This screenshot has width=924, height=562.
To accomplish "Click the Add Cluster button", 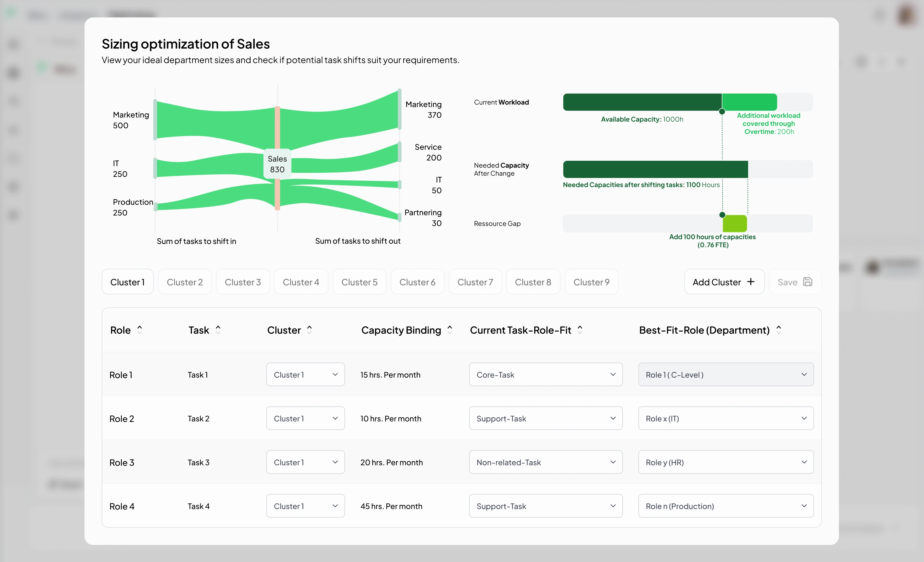I will tap(724, 282).
